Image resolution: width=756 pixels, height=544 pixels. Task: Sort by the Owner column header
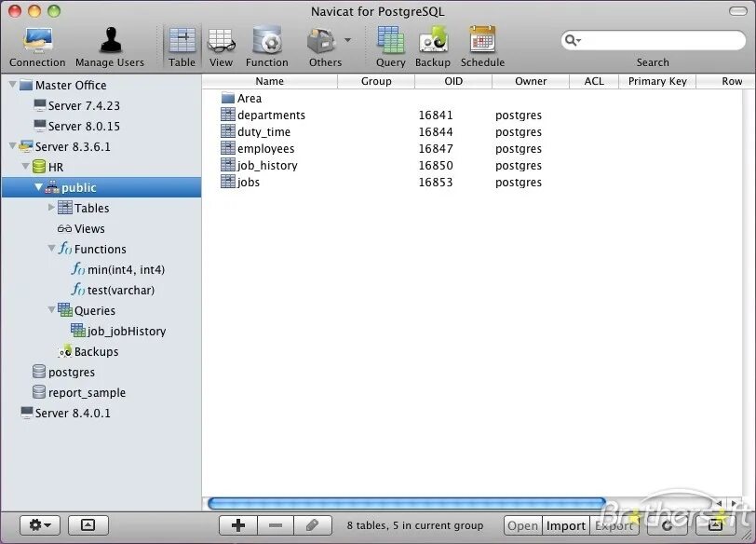pos(531,81)
